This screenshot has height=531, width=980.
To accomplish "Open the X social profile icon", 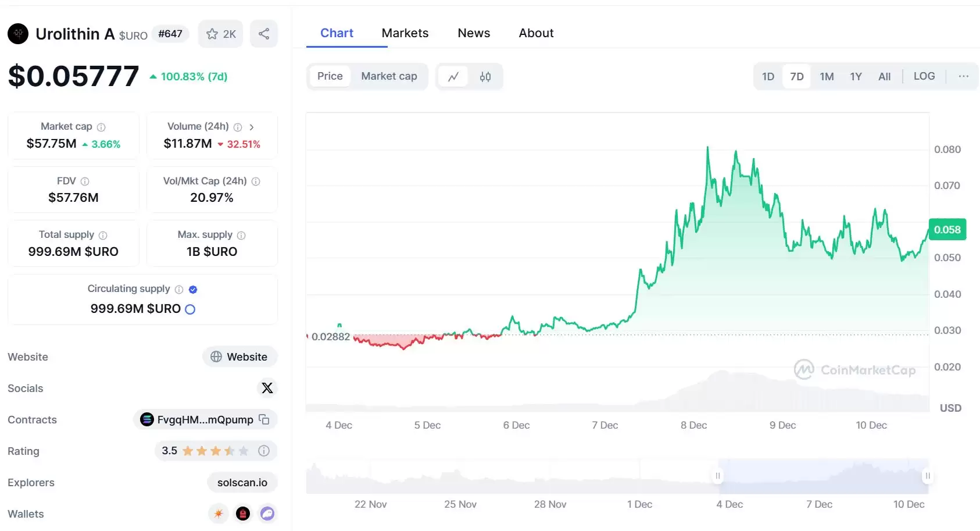I will tap(267, 388).
